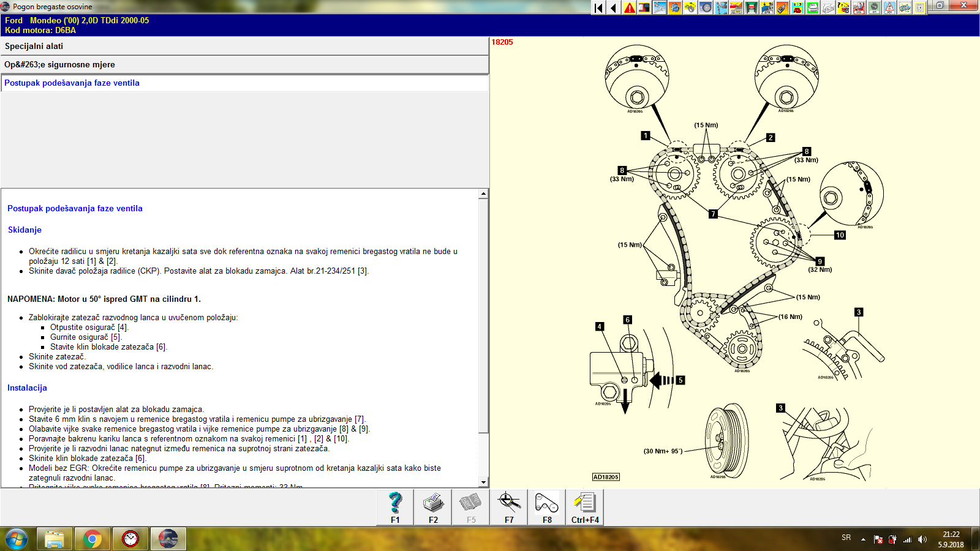Select the 'Opće sigurnosne mjere' section

(x=244, y=65)
